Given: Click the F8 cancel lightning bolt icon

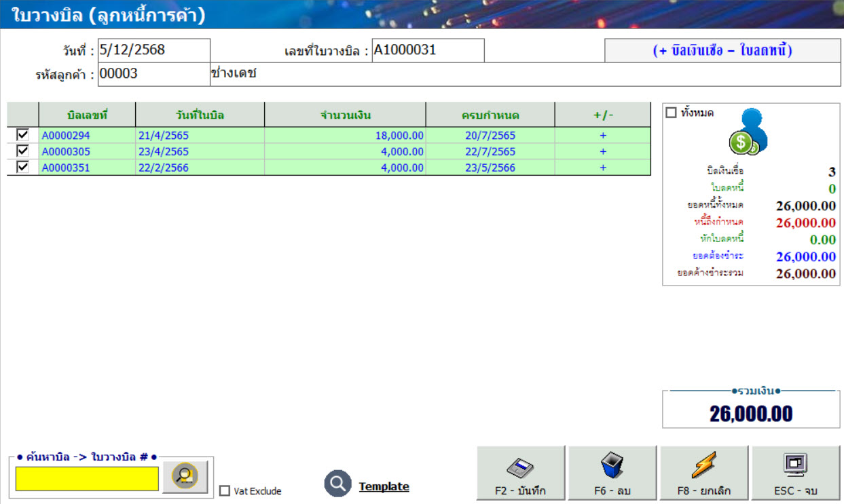Looking at the screenshot, I should click(703, 467).
